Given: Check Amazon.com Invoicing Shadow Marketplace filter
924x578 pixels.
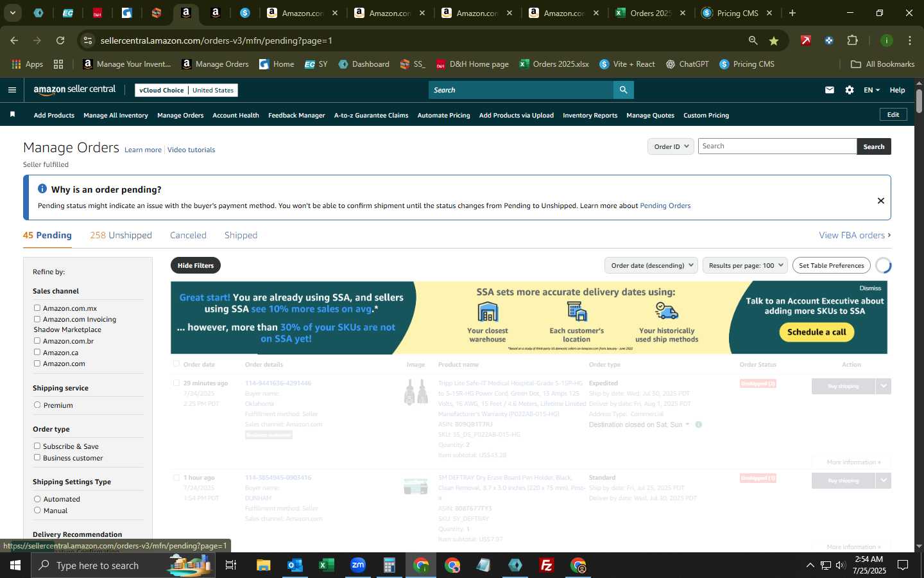Looking at the screenshot, I should pyautogui.click(x=37, y=319).
